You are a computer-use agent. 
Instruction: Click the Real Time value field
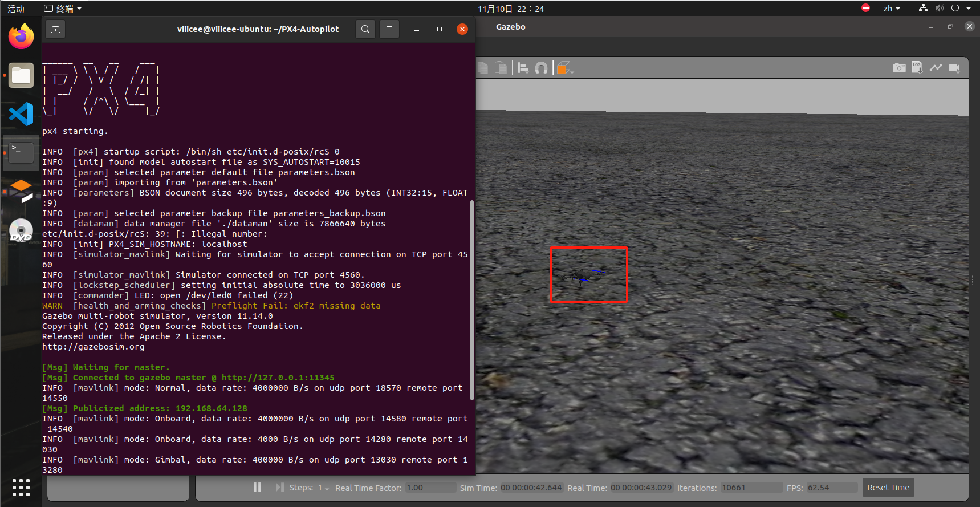click(641, 488)
